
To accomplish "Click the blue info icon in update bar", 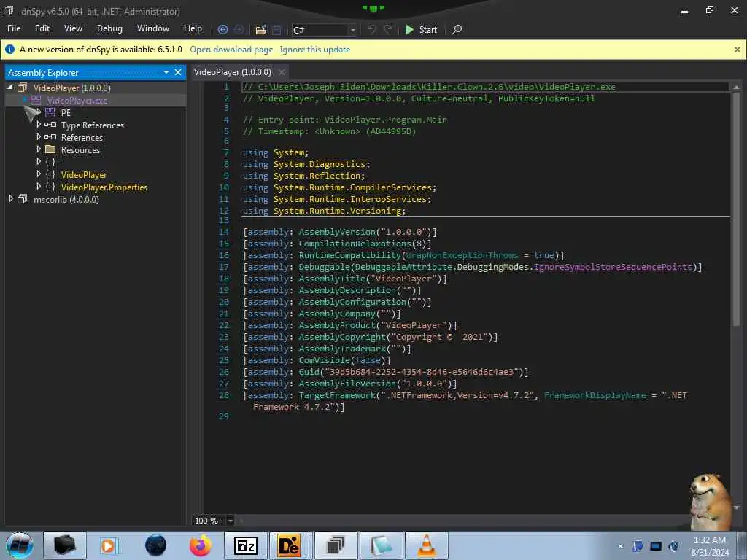I will (x=9, y=50).
